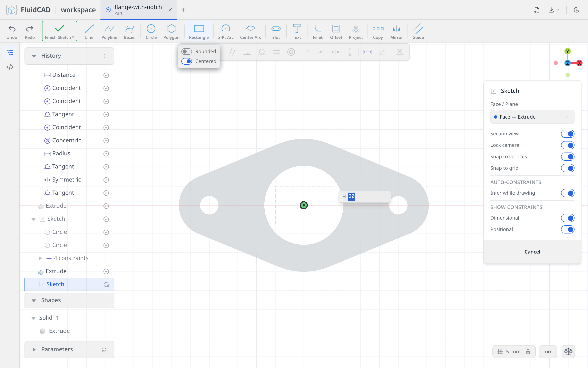Select the Polygon tool
Screen dimensions: 588x368
coord(171,32)
